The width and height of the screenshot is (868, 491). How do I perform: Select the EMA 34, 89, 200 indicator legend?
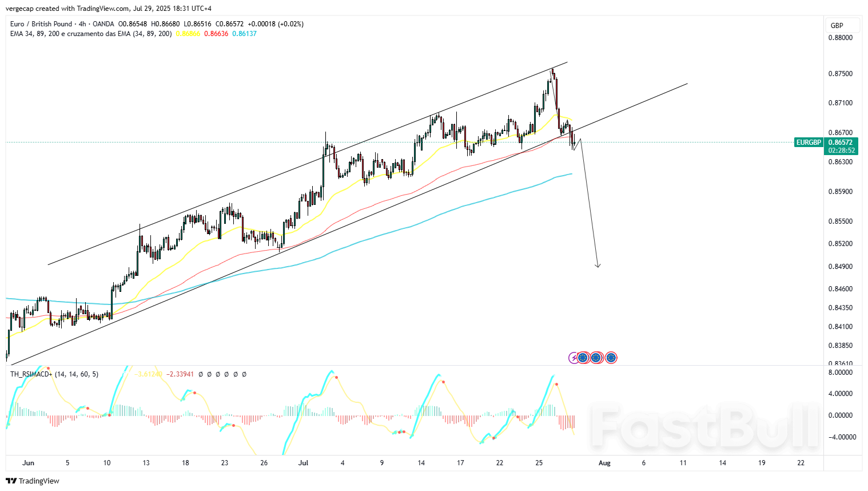pyautogui.click(x=91, y=34)
